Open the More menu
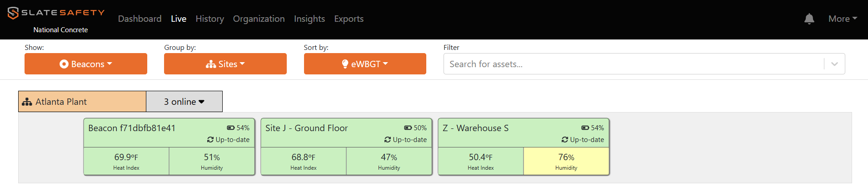The image size is (868, 196). coord(843,19)
